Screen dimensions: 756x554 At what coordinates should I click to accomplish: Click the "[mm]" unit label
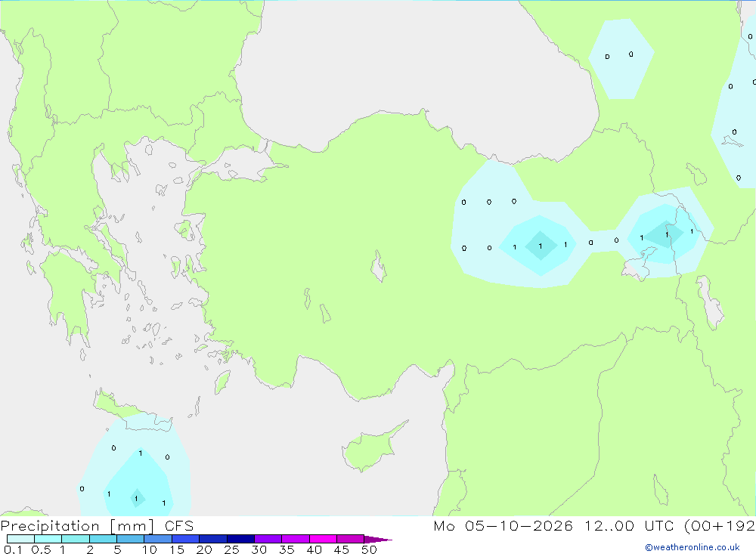(x=132, y=526)
